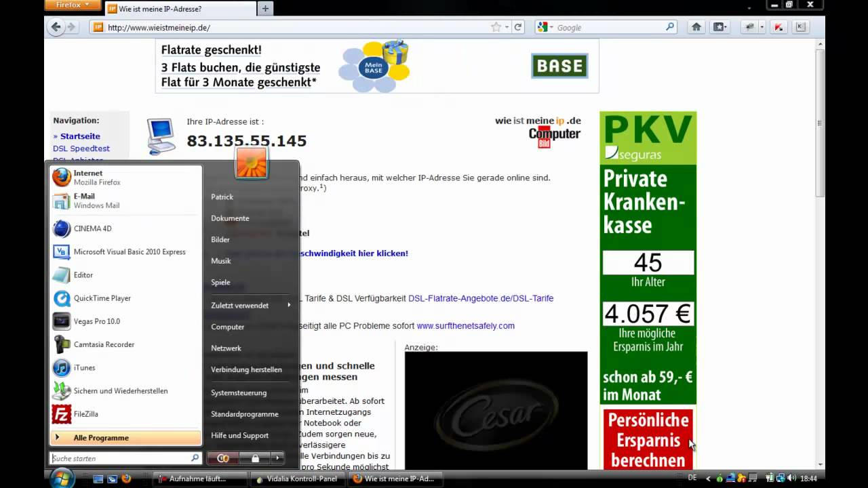Focus the Suche starten search field
868x488 pixels.
(x=125, y=458)
